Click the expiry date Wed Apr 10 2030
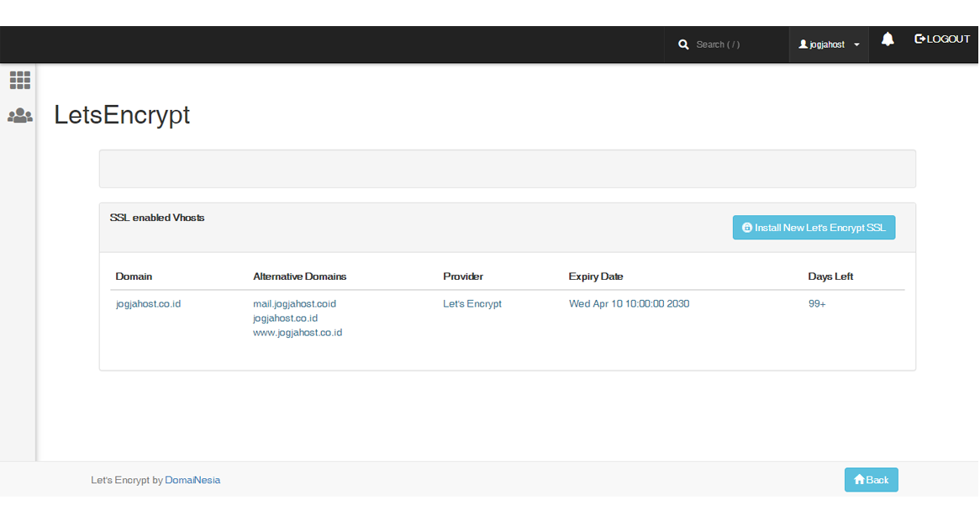The height and width of the screenshot is (526, 980). [x=629, y=304]
